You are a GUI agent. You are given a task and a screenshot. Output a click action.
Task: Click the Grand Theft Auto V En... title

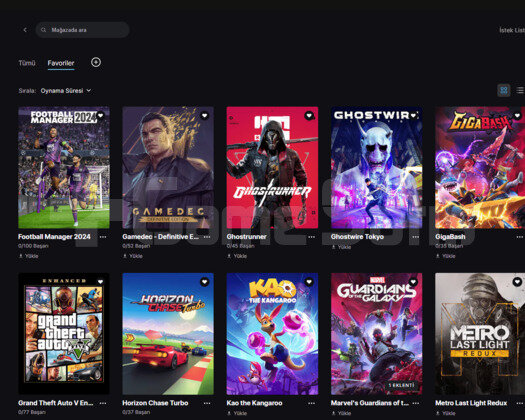pyautogui.click(x=56, y=403)
